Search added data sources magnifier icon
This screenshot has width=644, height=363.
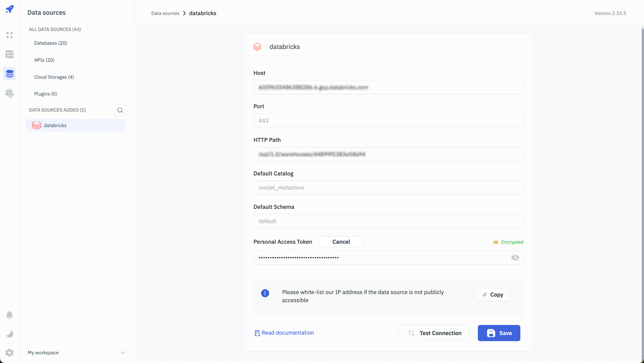[120, 110]
